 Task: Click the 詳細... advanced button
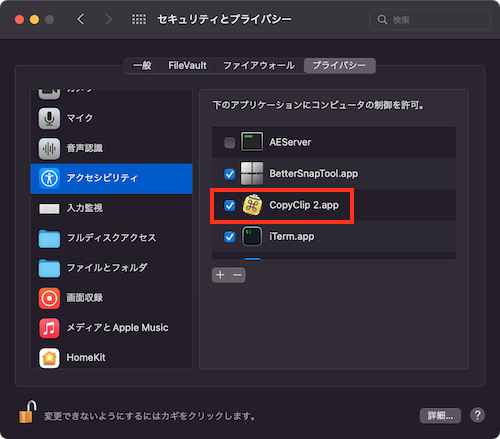click(440, 416)
